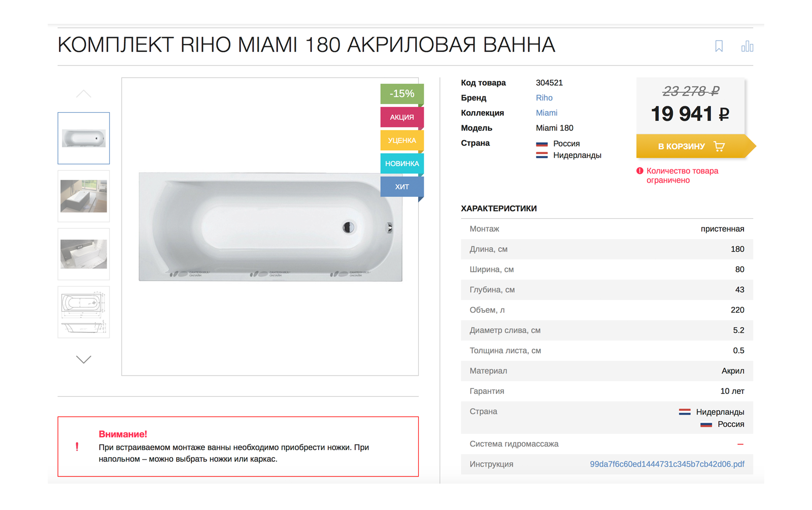Download the instruction PDF file

tap(667, 464)
